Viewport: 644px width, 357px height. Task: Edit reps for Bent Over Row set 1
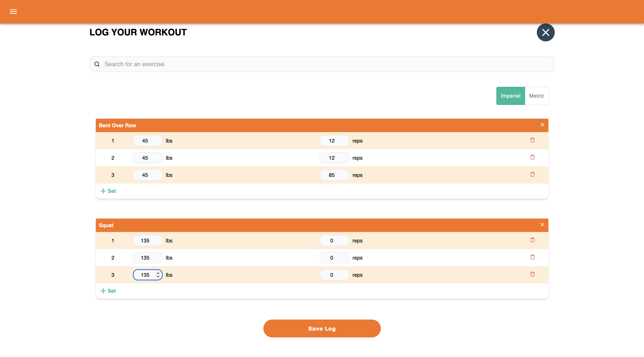point(334,141)
